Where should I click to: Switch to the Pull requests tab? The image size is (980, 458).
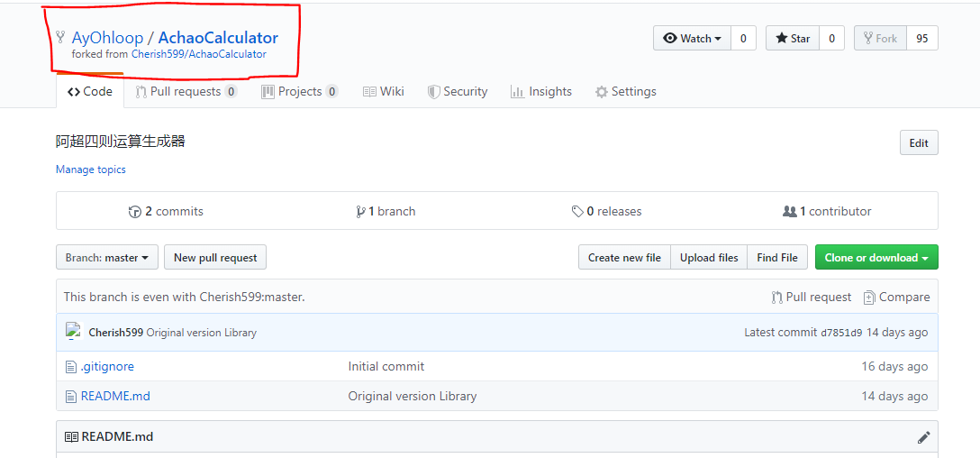click(x=186, y=91)
